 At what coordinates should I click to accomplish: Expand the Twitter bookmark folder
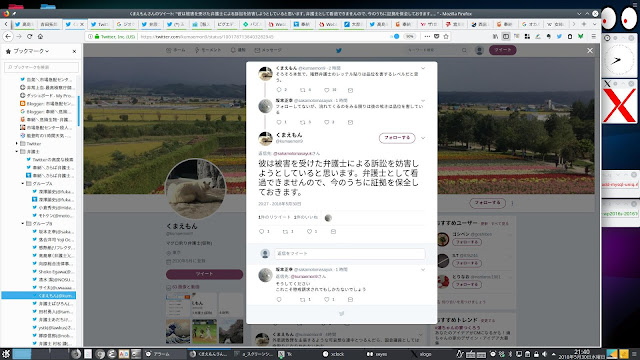coord(17,143)
